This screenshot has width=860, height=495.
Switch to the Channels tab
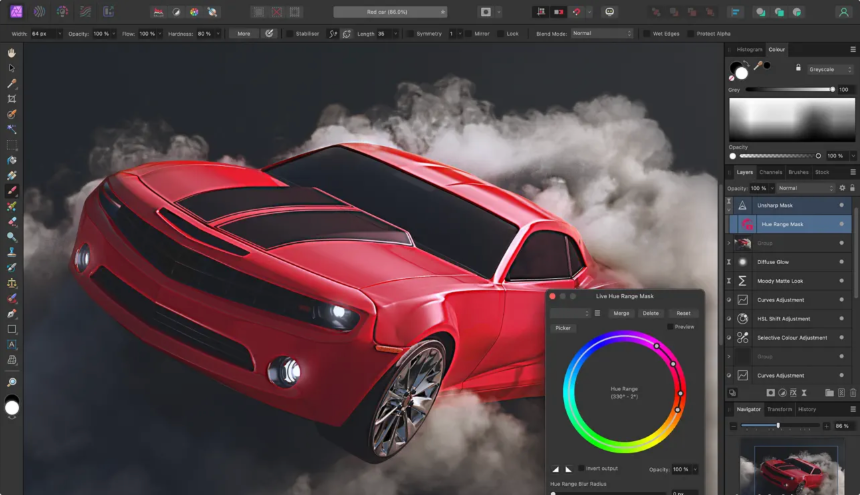[771, 172]
